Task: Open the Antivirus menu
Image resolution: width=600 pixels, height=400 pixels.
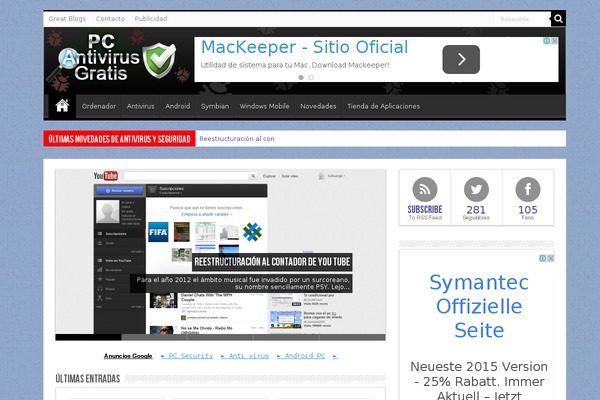Action: 140,106
